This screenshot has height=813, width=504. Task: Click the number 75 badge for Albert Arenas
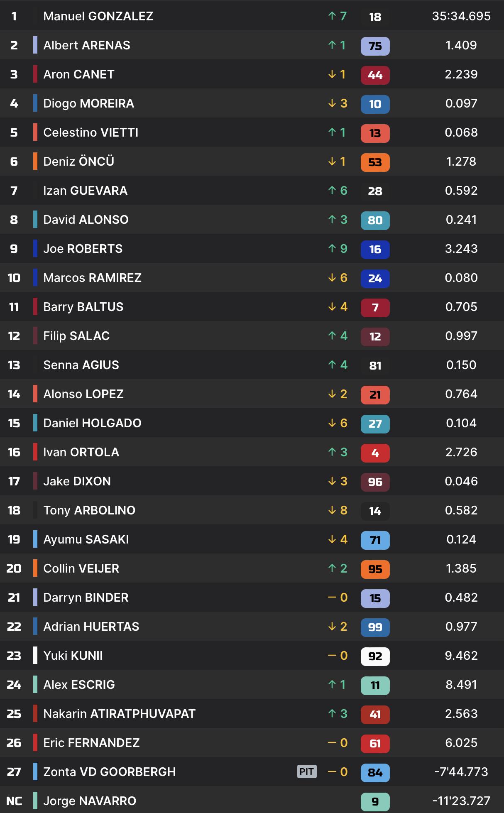click(375, 46)
